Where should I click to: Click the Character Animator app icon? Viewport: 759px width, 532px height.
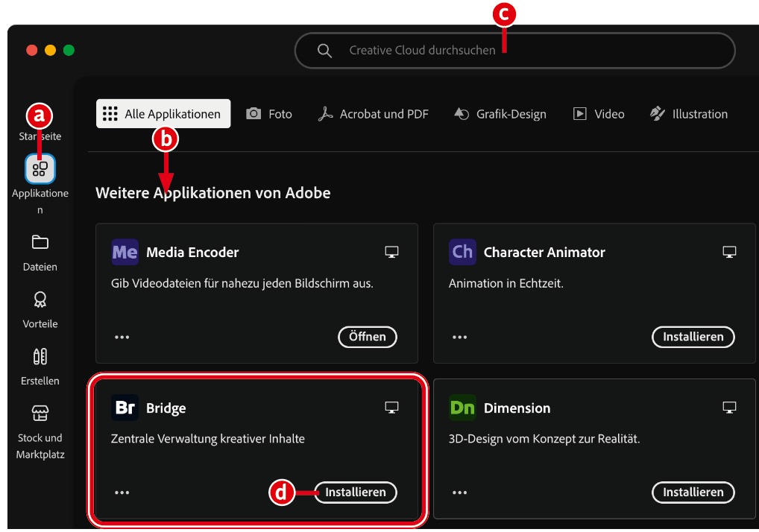[x=463, y=252]
